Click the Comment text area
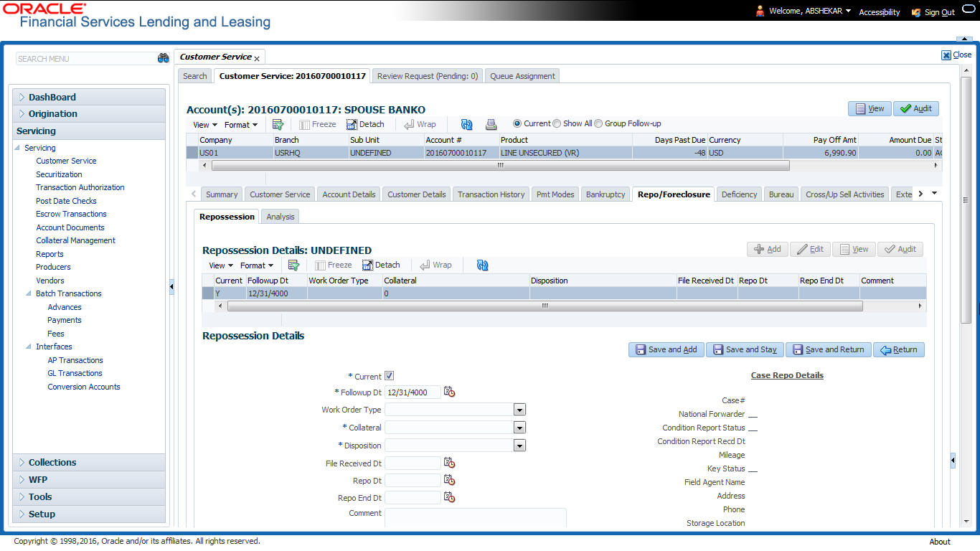Image resolution: width=980 pixels, height=551 pixels. (x=475, y=517)
